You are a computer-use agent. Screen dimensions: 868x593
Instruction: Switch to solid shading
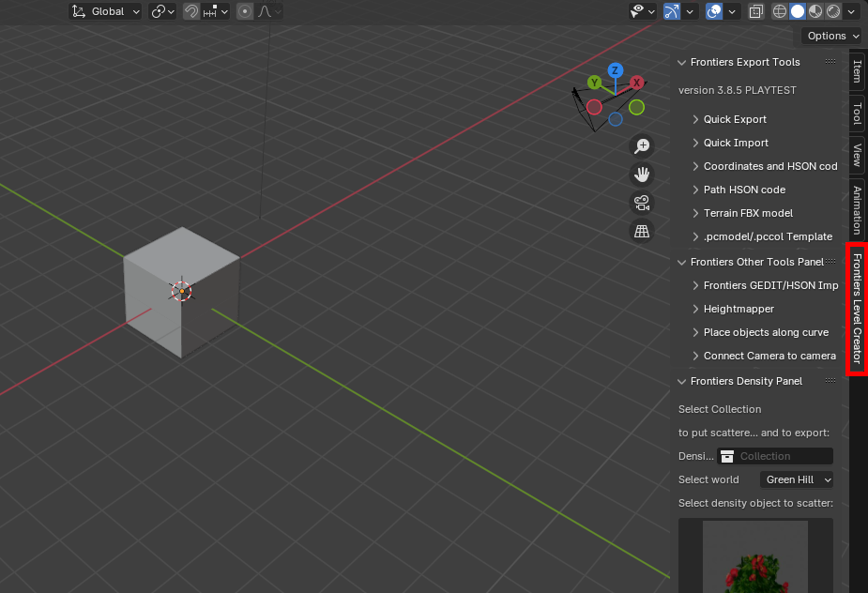(797, 11)
